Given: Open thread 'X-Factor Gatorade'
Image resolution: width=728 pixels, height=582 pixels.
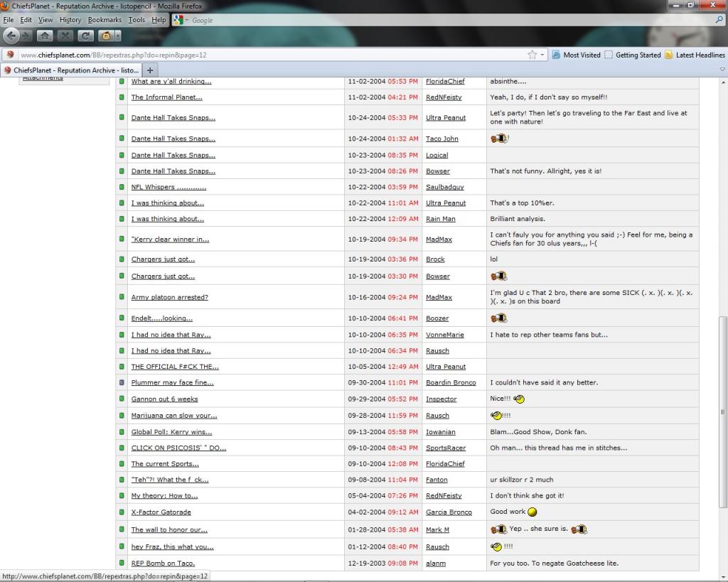Looking at the screenshot, I should 161,512.
